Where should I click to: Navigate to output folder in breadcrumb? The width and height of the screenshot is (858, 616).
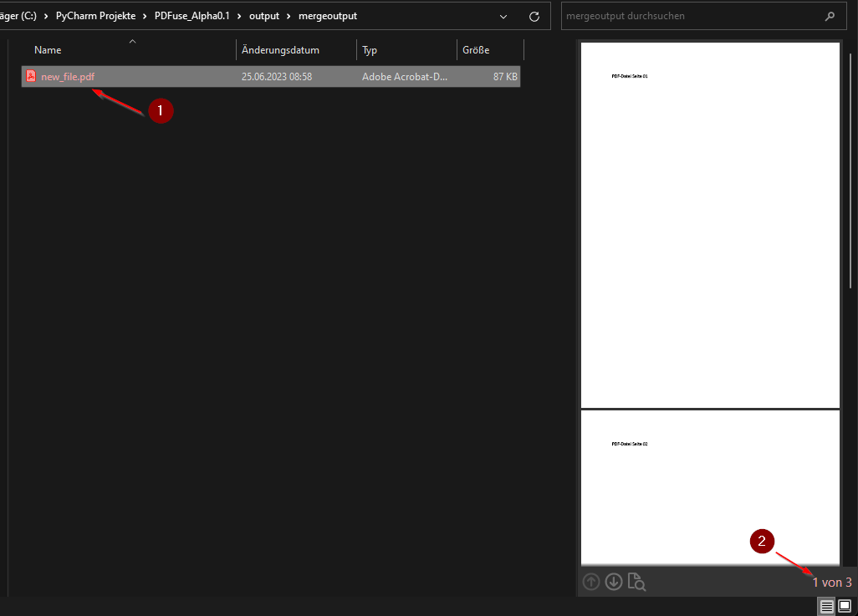pyautogui.click(x=263, y=16)
